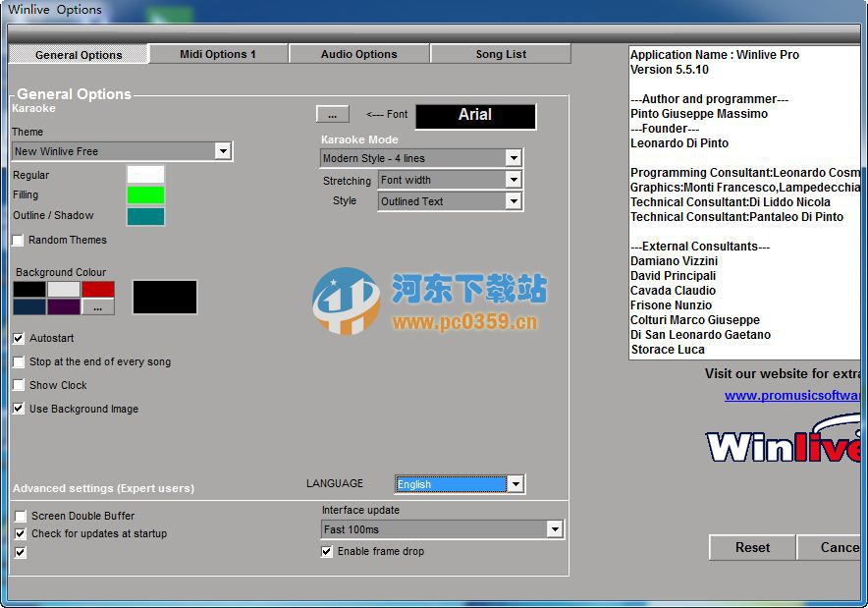Click Application Name : Winlive Pro text
This screenshot has width=868, height=608.
715,55
